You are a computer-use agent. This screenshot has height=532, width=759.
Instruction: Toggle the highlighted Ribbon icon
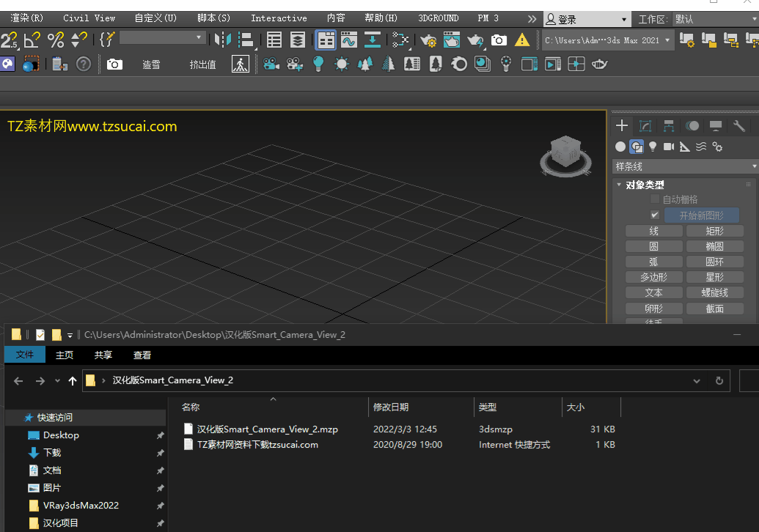tap(326, 40)
